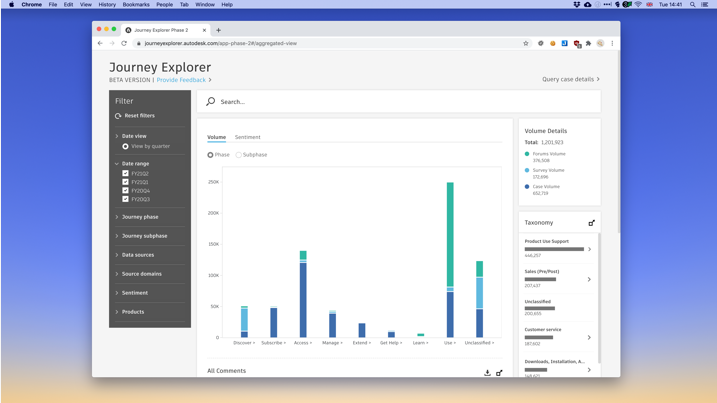Uncheck the FY20Q4 checkbox
This screenshot has width=717, height=403.
(125, 190)
